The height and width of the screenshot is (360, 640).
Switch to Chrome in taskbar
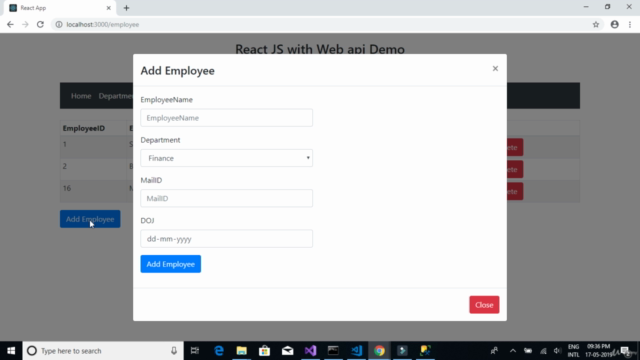[x=379, y=351]
